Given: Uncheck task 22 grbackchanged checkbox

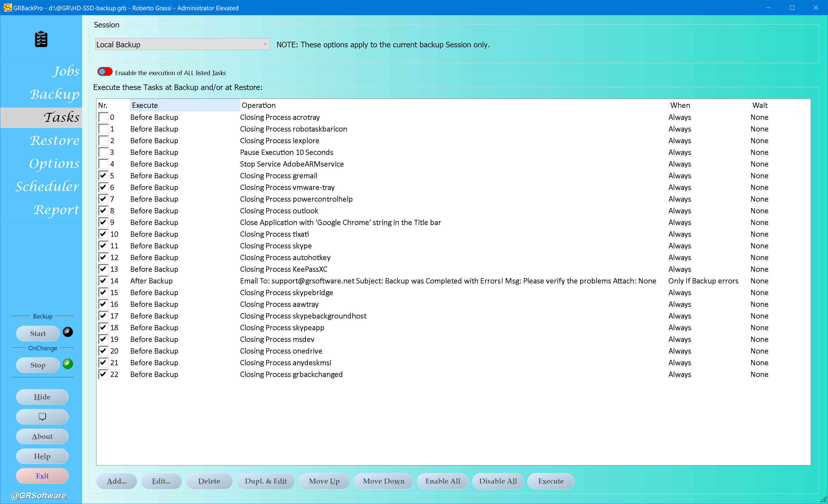Looking at the screenshot, I should 103,374.
